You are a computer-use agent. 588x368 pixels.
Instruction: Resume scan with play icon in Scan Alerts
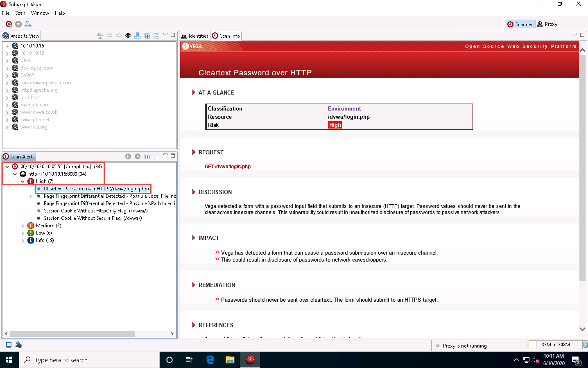click(x=138, y=156)
